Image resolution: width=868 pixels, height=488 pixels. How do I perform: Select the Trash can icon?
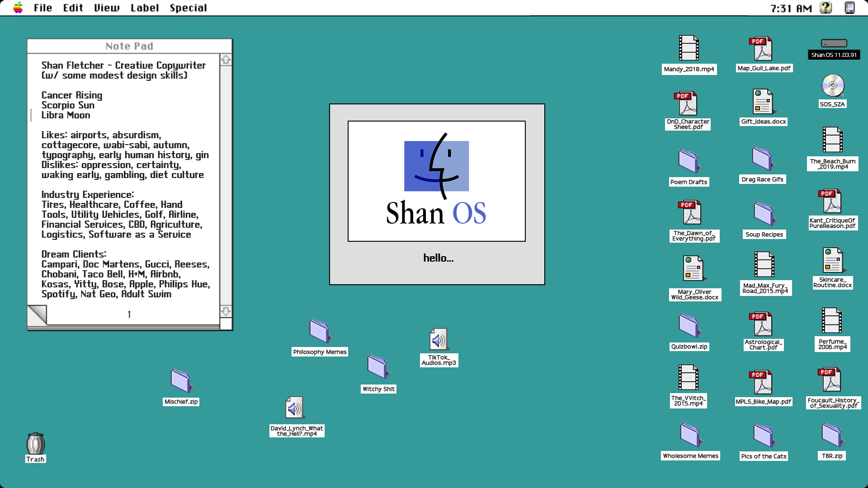(35, 443)
